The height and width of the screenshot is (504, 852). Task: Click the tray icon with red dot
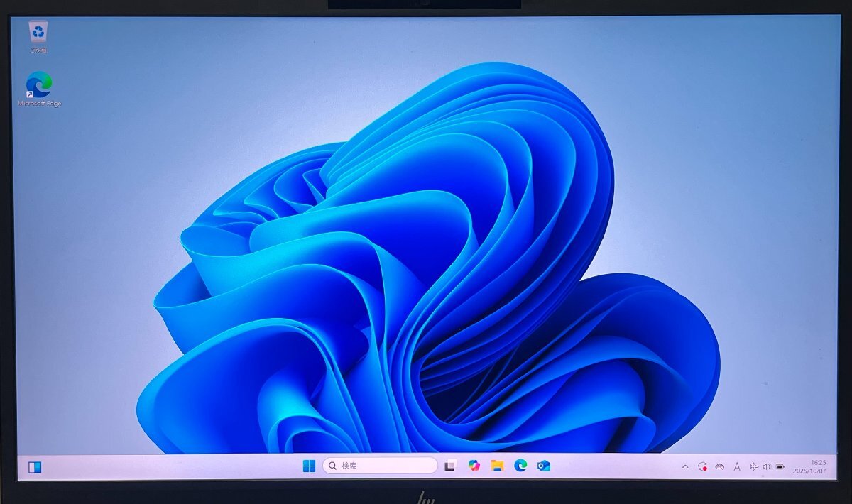702,466
